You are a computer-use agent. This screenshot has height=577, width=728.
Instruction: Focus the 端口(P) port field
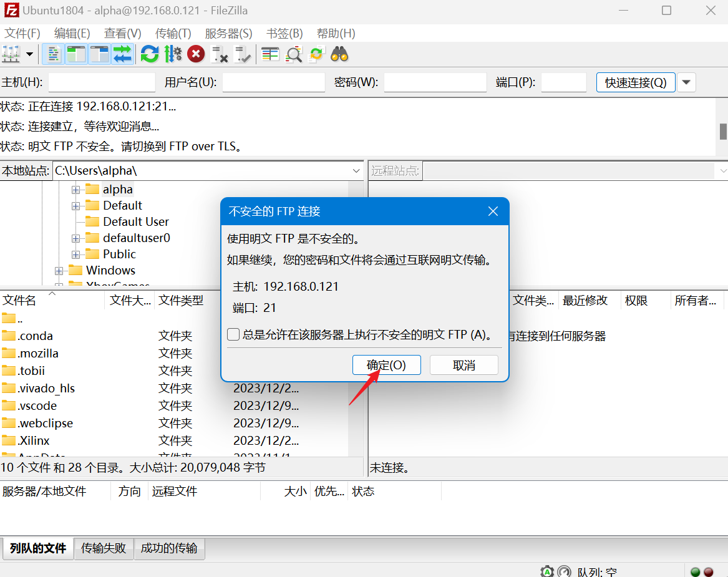coord(564,82)
